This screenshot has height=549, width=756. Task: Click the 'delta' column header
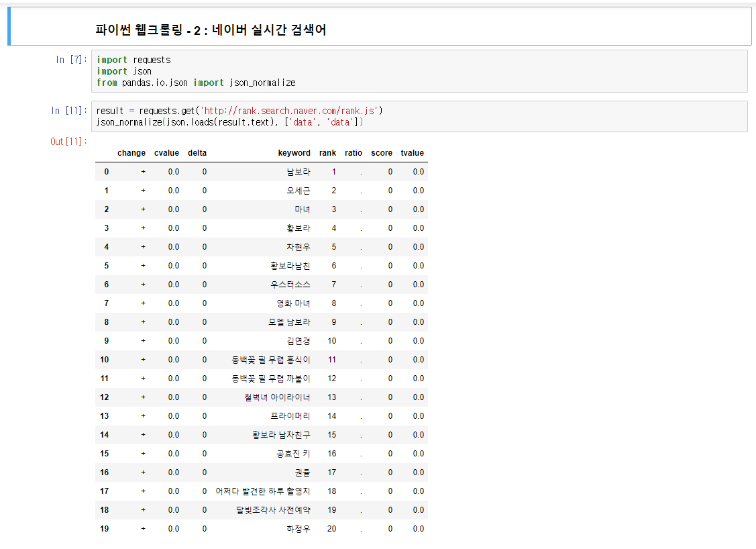click(197, 153)
